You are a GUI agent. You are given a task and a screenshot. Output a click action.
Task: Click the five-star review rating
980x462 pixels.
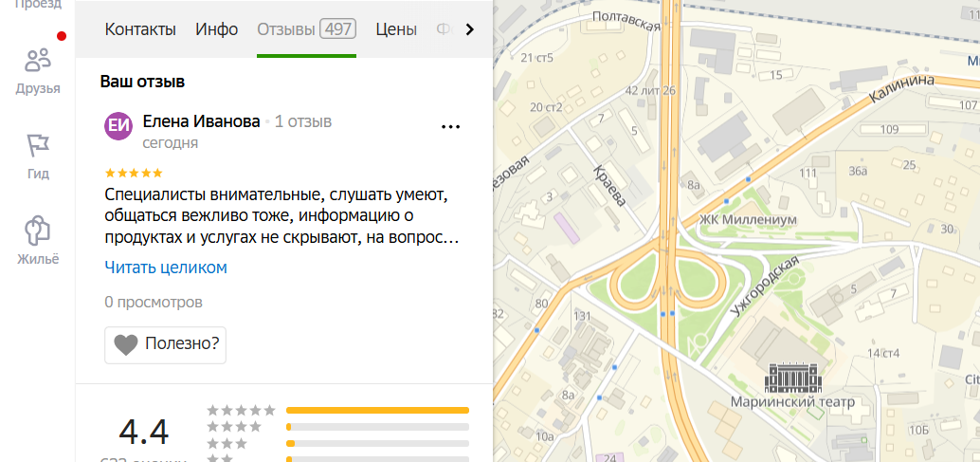[x=133, y=173]
